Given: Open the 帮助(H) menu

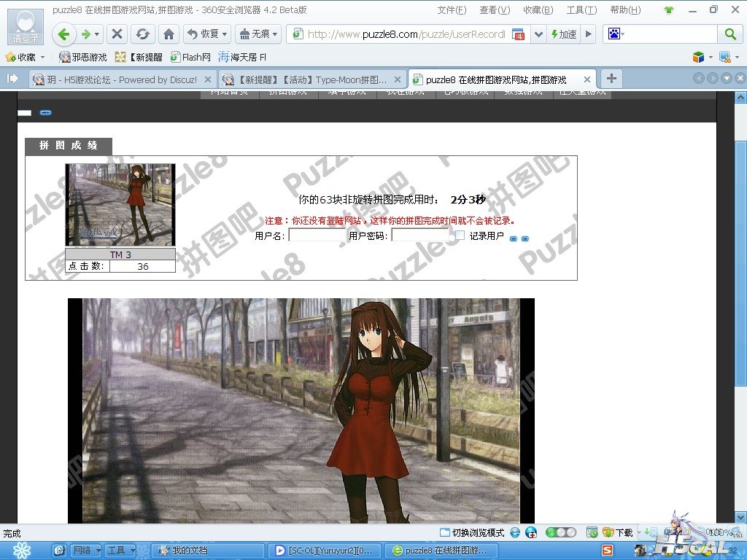Looking at the screenshot, I should tap(625, 10).
